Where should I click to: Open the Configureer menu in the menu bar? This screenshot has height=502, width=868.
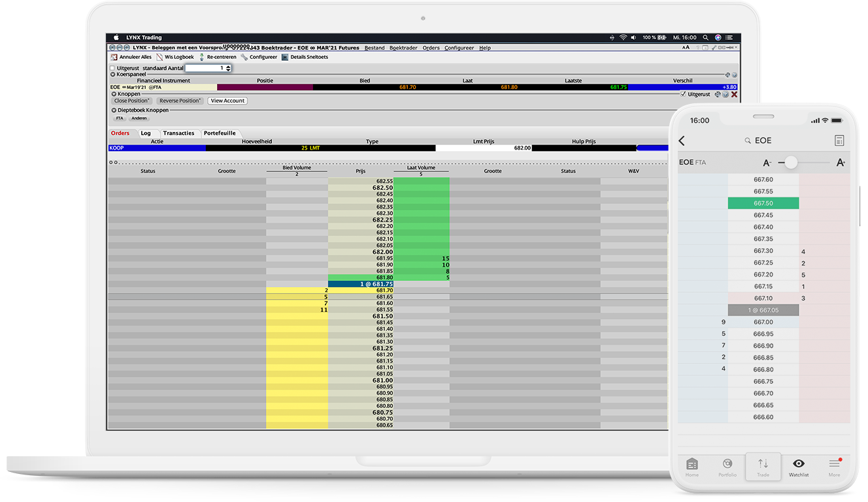459,48
